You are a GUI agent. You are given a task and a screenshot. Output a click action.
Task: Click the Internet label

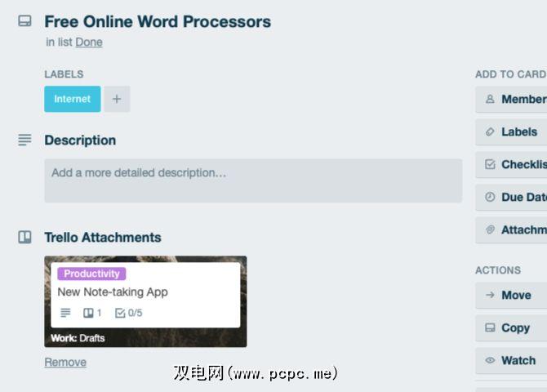tap(73, 99)
